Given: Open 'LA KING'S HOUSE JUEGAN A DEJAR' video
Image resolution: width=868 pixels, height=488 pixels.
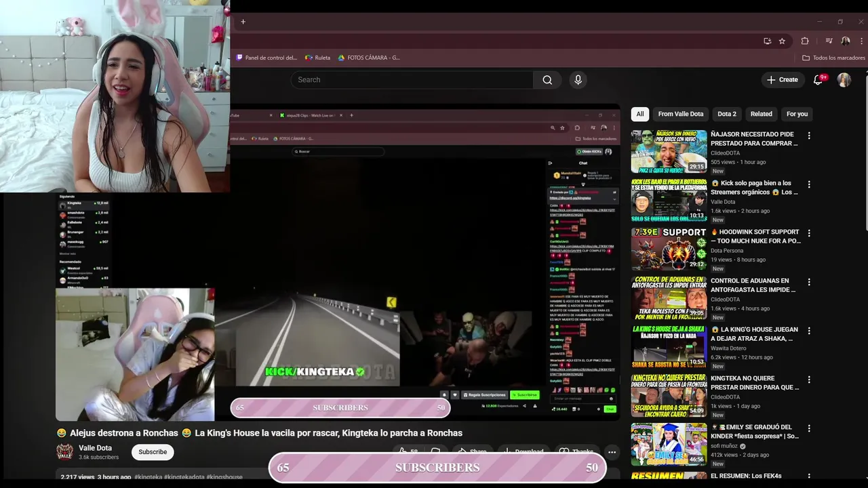Looking at the screenshot, I should point(669,347).
